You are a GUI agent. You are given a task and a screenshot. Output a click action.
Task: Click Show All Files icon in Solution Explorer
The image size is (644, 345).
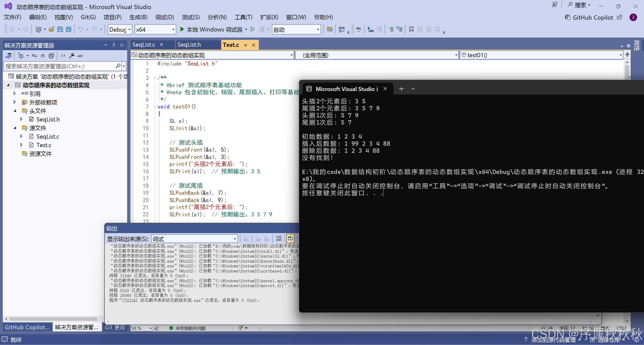pos(51,56)
